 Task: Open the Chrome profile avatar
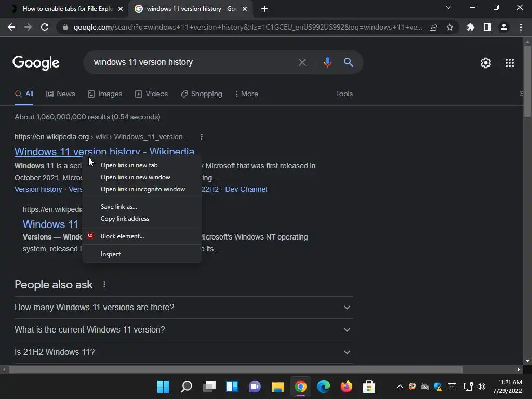(504, 27)
